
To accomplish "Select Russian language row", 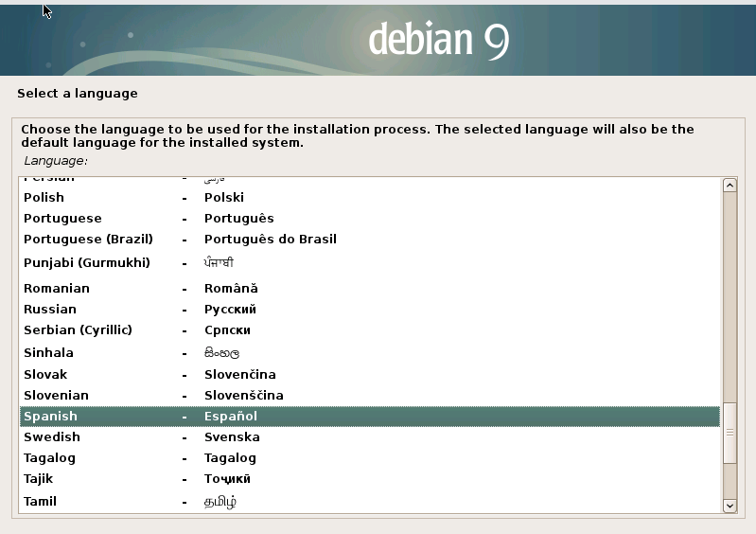I will 370,309.
